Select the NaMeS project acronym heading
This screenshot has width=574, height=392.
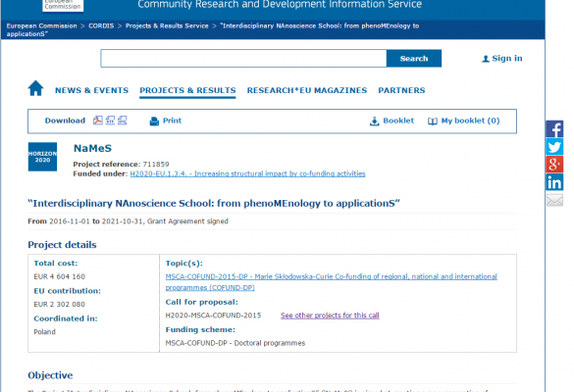(92, 148)
